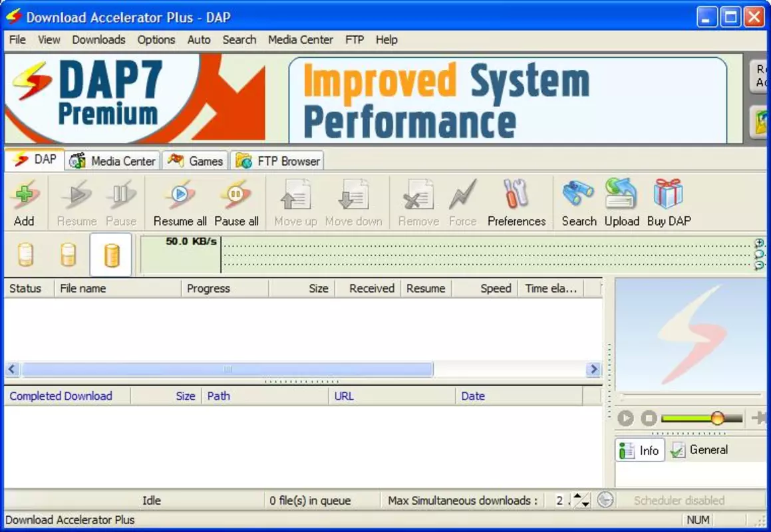Click the plain magnifier between plus and minus
Viewport: 771px width, 532px height.
tap(760, 254)
